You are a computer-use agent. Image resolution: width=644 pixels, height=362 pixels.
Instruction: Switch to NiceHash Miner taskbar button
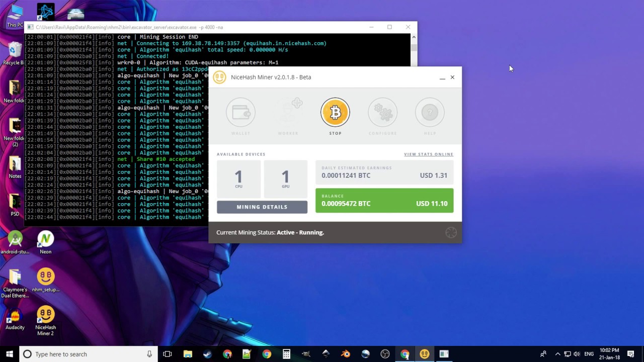425,354
